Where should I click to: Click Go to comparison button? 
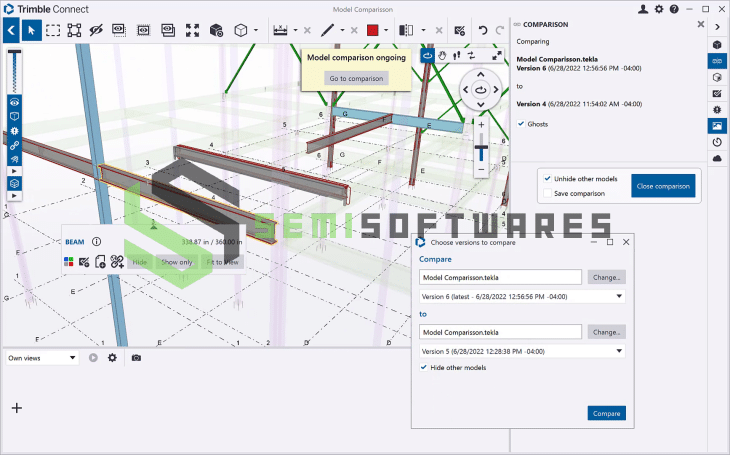(x=356, y=78)
